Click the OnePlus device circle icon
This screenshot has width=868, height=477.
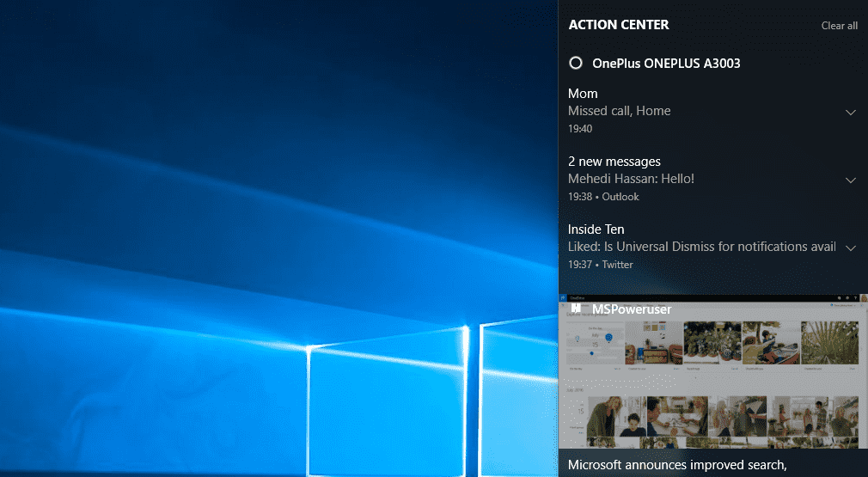coord(576,63)
